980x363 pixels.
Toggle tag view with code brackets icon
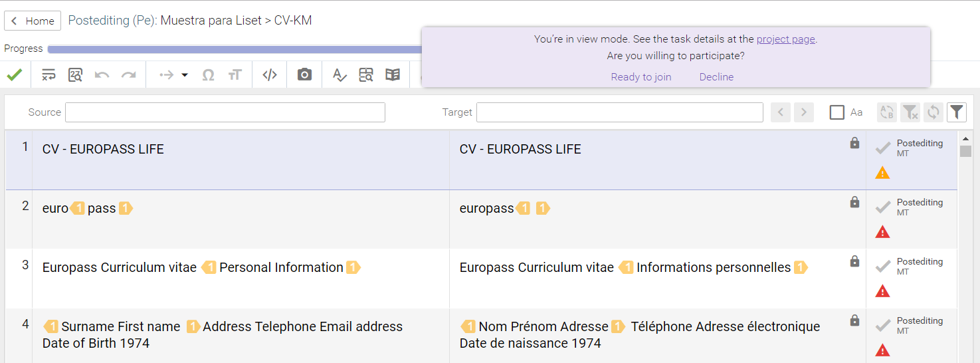click(x=270, y=74)
